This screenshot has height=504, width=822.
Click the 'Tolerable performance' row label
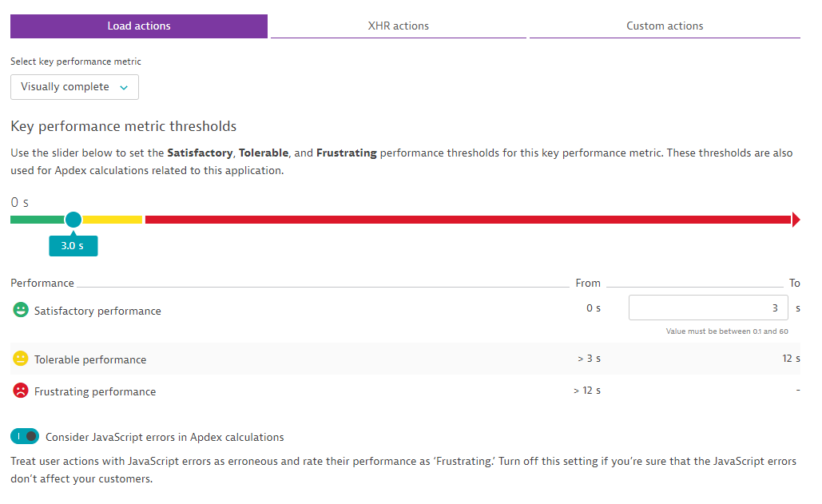point(90,359)
